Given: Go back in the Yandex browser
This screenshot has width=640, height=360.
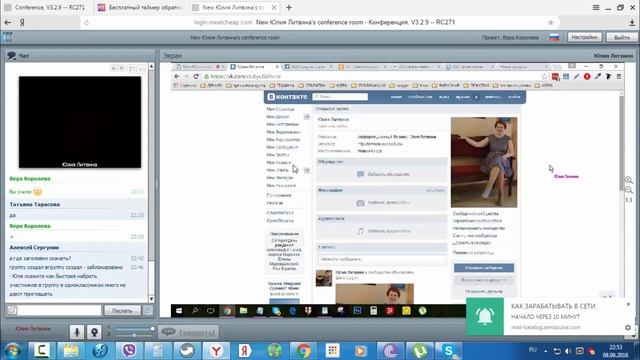Looking at the screenshot, I should (x=8, y=22).
